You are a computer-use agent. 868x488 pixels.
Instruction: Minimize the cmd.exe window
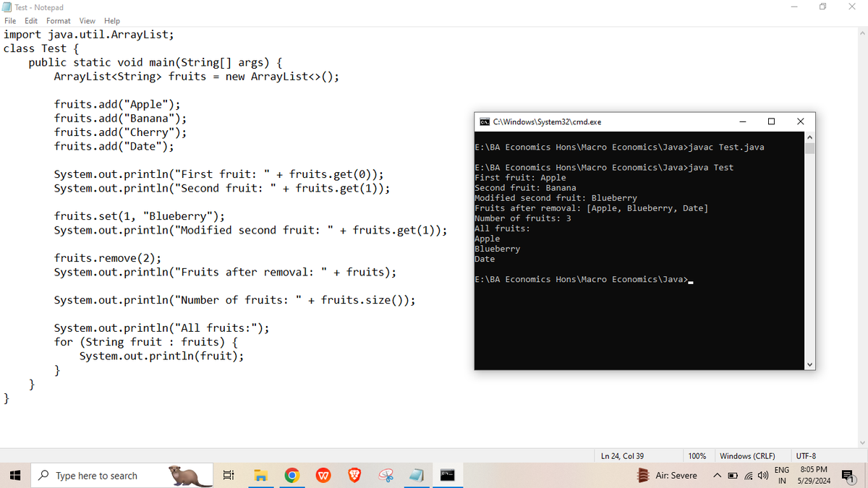pos(743,122)
